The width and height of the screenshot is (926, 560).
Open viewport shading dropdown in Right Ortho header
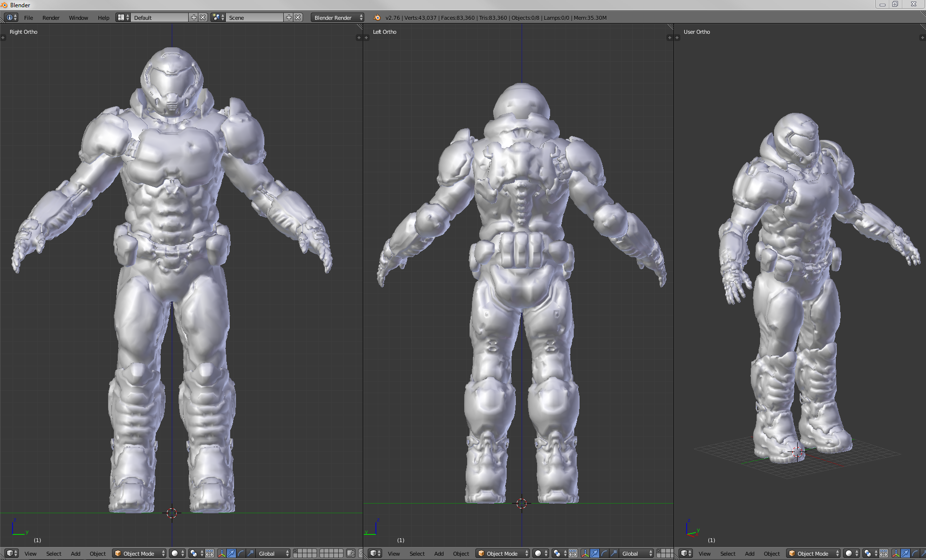177,553
